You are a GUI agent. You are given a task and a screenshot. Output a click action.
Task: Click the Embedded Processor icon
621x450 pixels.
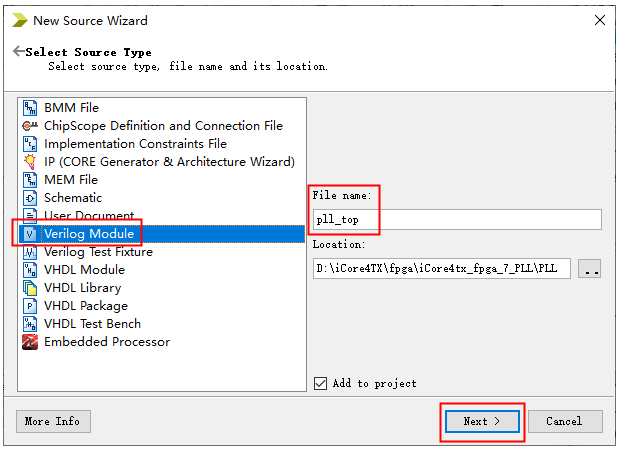[29, 342]
